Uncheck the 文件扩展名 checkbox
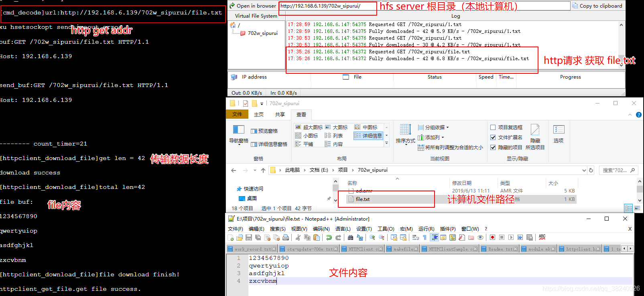 pos(493,138)
